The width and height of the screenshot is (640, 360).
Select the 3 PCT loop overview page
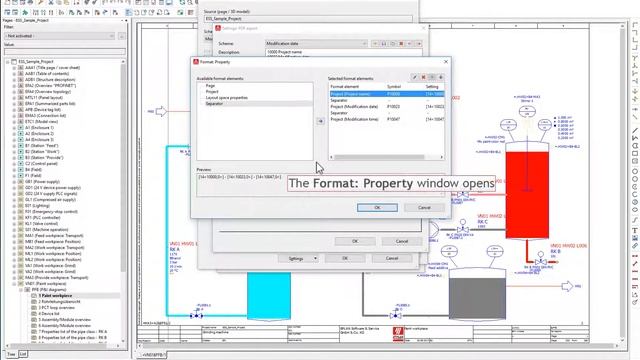point(56,308)
